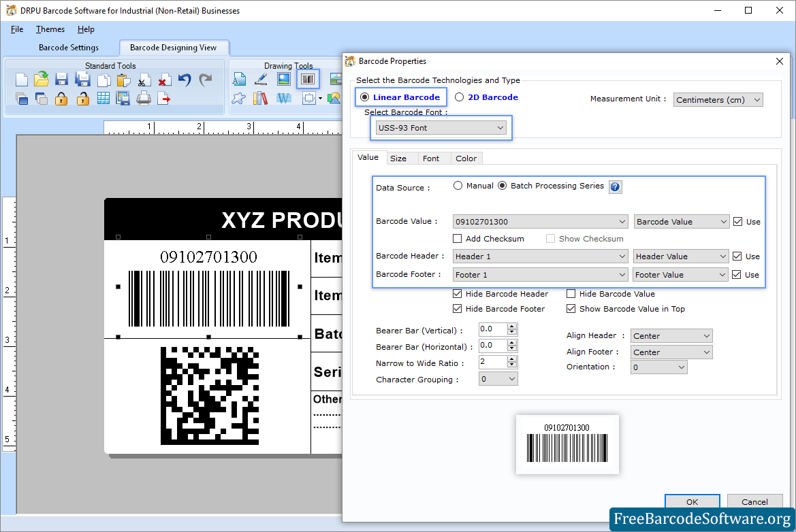This screenshot has width=796, height=532.
Task: Select the Pencil line drawing tool
Action: tap(261, 79)
